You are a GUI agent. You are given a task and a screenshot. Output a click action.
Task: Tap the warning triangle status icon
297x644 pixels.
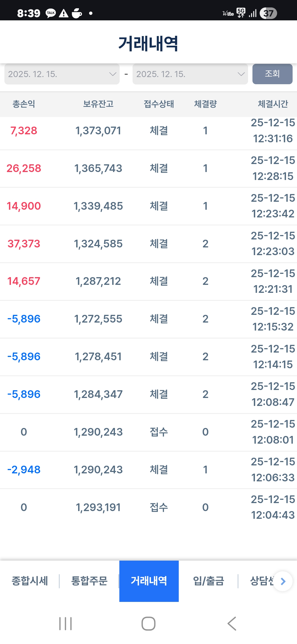pyautogui.click(x=64, y=13)
